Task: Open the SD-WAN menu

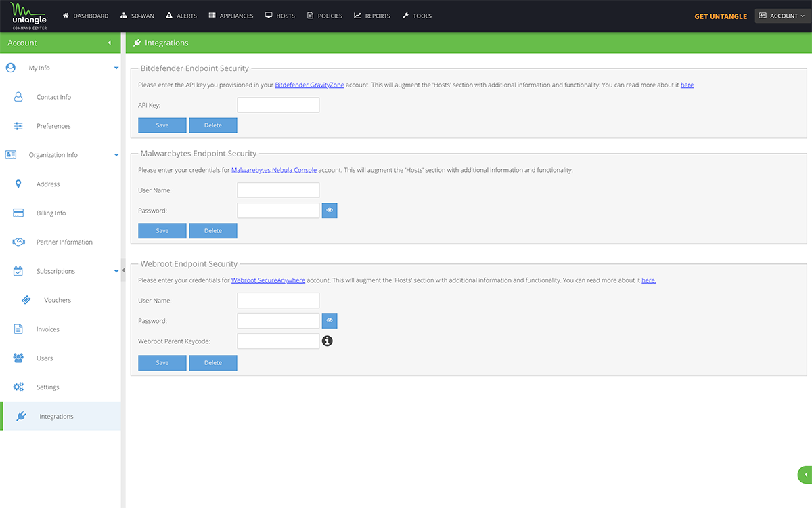Action: (x=137, y=16)
